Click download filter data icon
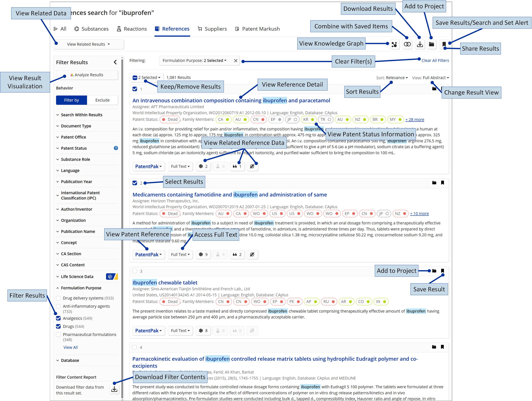This screenshot has height=401, width=532. 115,389
